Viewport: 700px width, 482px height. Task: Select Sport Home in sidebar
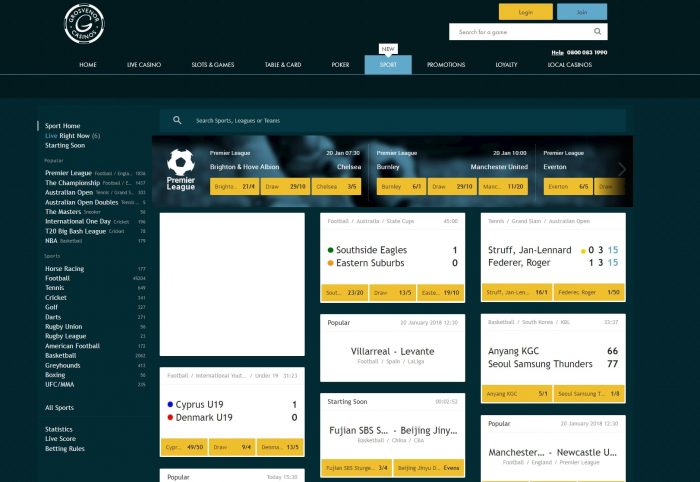(x=62, y=126)
